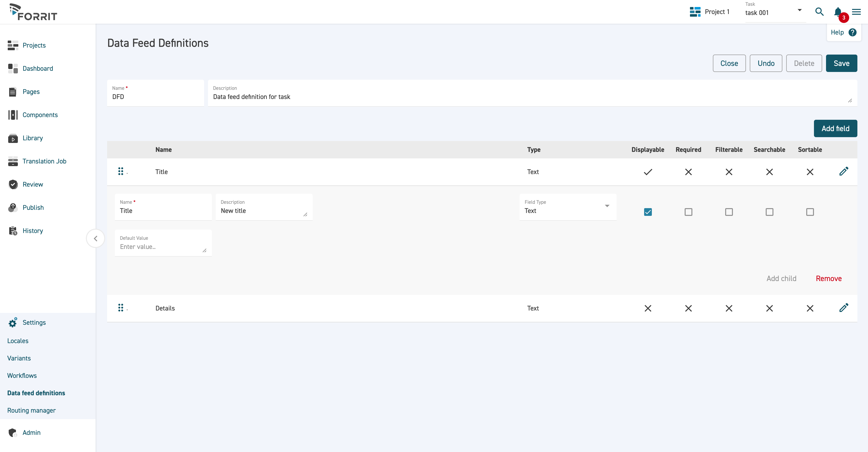Expand the Task selector dropdown
Image resolution: width=868 pixels, height=452 pixels.
point(799,10)
